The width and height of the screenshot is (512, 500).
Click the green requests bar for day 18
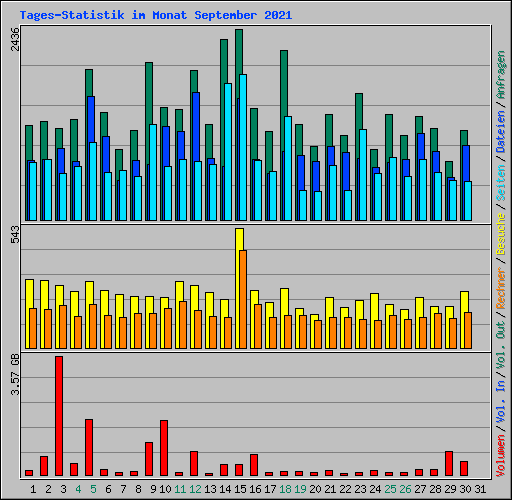point(284,83)
